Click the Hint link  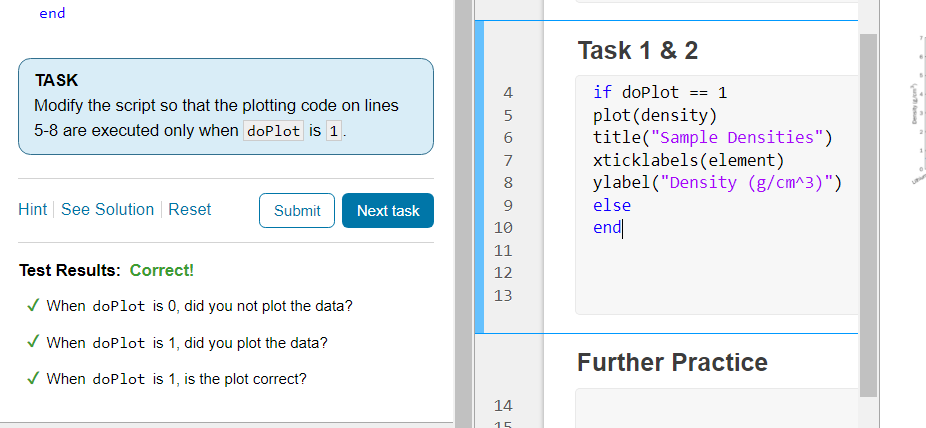point(32,209)
